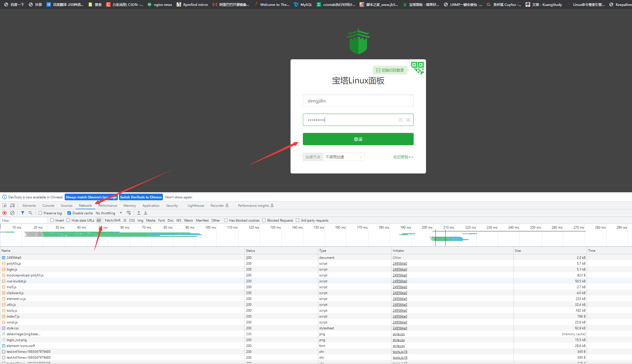Sort by the Status column header
The image size is (632, 364).
click(x=281, y=250)
